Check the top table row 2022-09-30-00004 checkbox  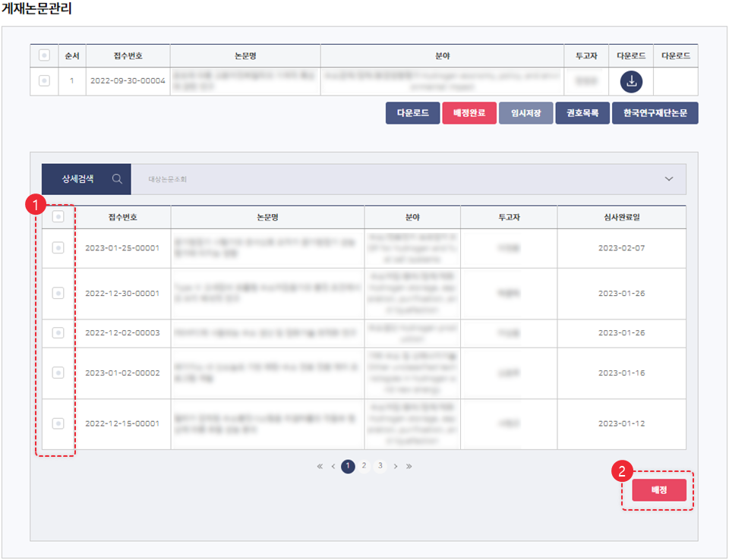click(x=44, y=80)
